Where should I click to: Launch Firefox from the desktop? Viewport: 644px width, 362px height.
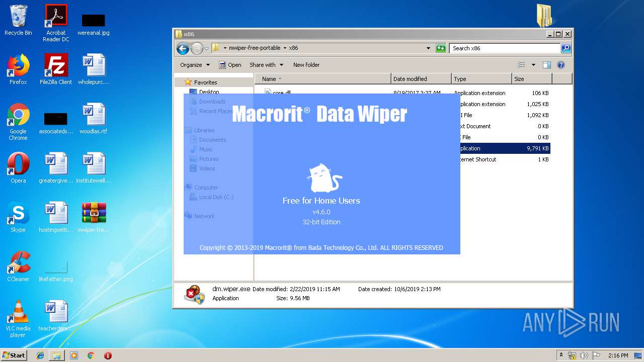click(x=18, y=69)
